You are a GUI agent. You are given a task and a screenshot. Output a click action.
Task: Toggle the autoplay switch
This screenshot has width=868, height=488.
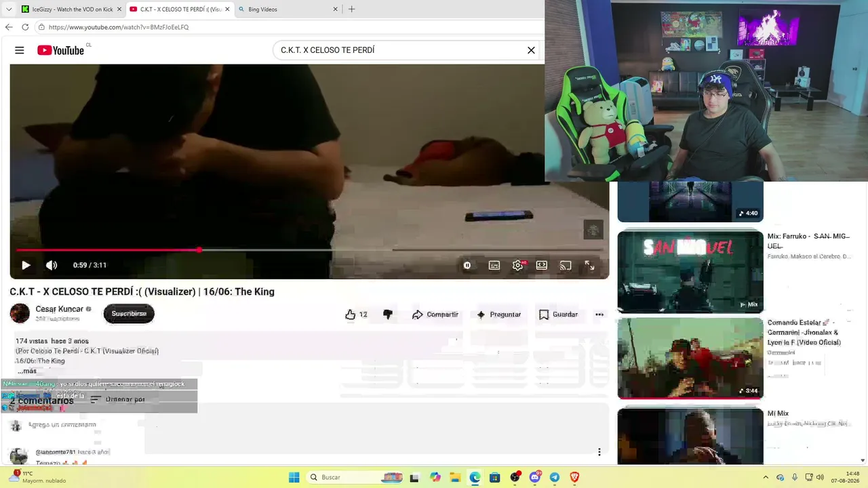click(467, 266)
